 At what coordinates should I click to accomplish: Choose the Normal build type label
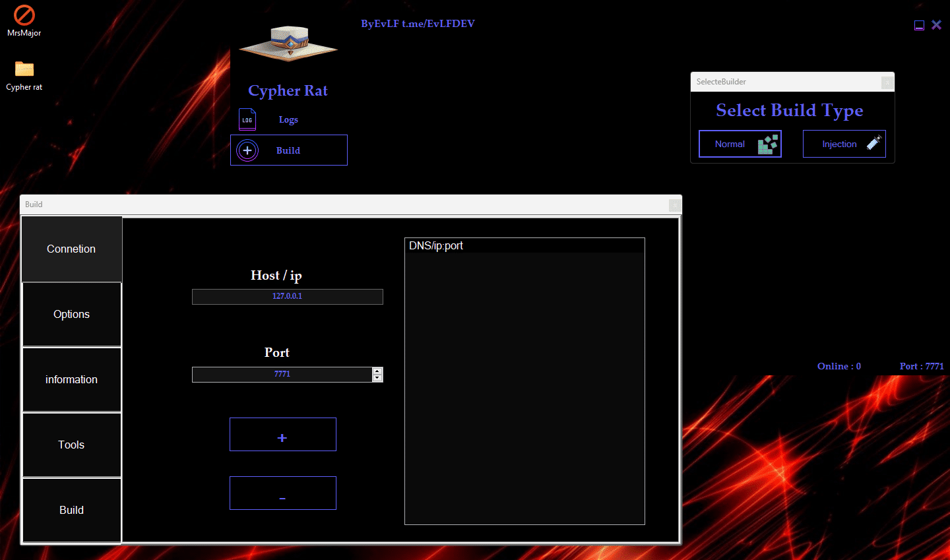(x=730, y=144)
